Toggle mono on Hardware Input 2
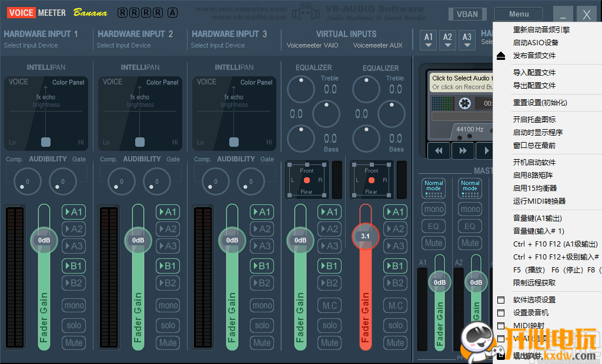 click(x=168, y=305)
